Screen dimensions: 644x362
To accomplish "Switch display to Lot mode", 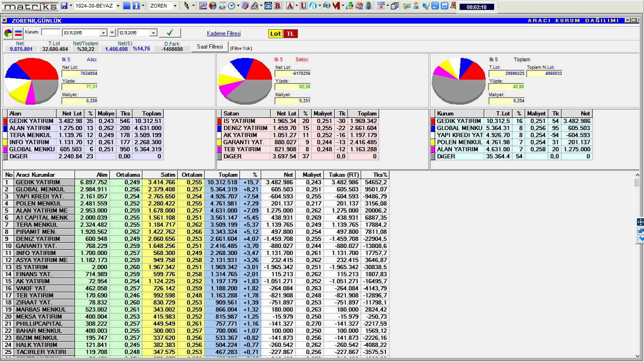I will point(275,33).
